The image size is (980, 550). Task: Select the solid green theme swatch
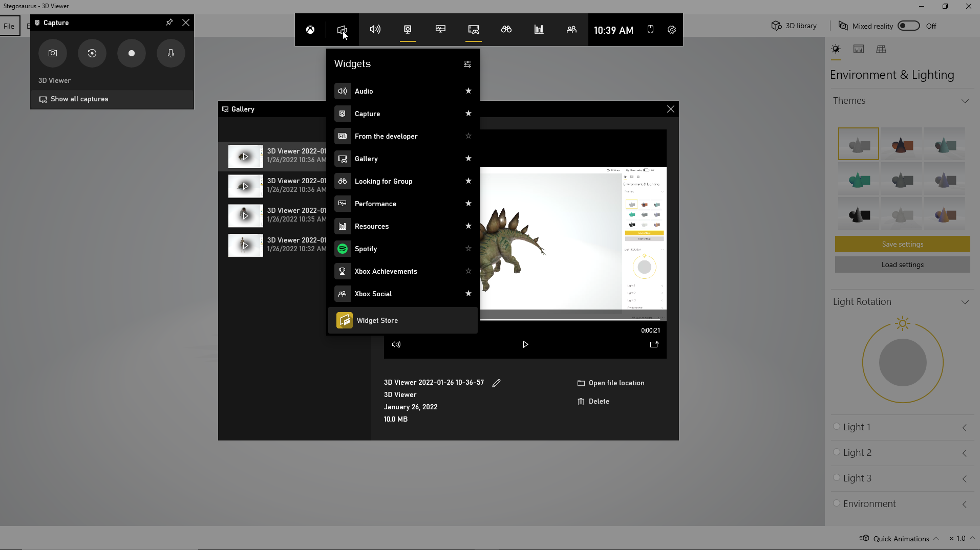point(859,180)
